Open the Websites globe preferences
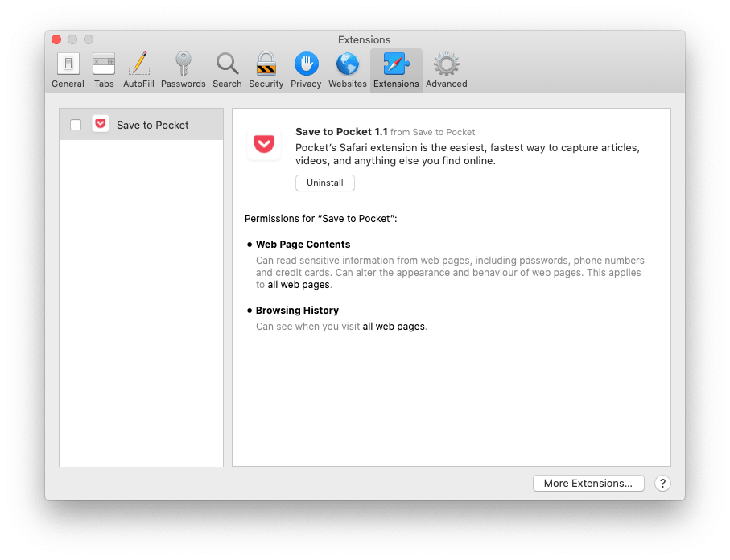The height and width of the screenshot is (560, 730). pyautogui.click(x=348, y=70)
